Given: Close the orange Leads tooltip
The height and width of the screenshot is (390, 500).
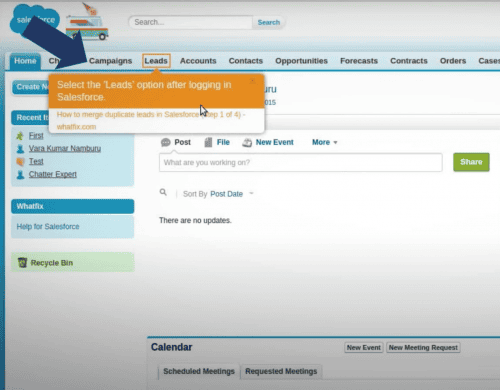Looking at the screenshot, I should [x=253, y=81].
